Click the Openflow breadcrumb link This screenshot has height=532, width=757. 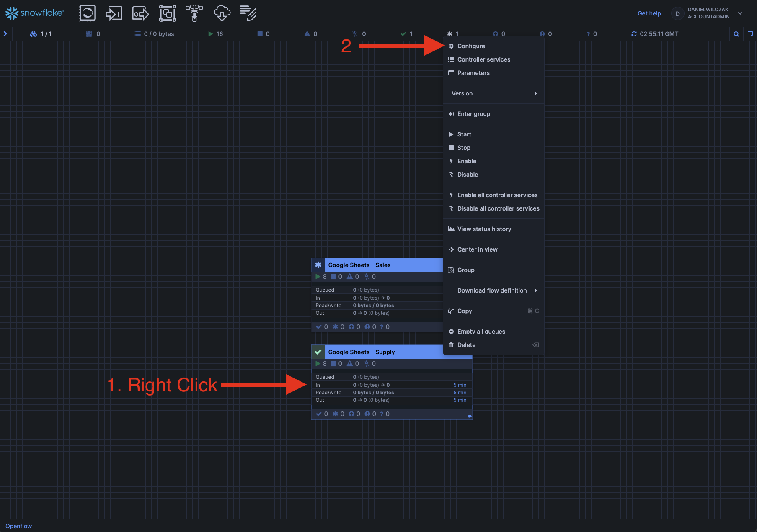pos(18,526)
